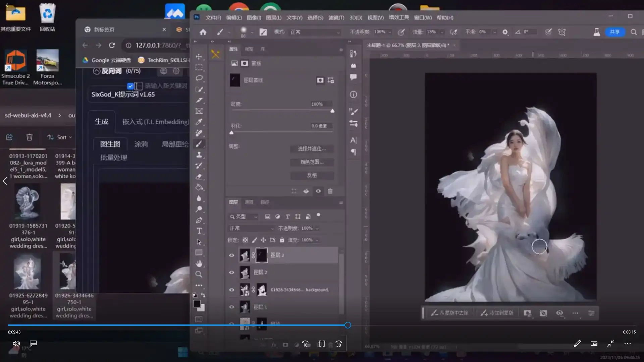This screenshot has height=362, width=644.
Task: Select the Eyedropper tool
Action: [x=199, y=122]
